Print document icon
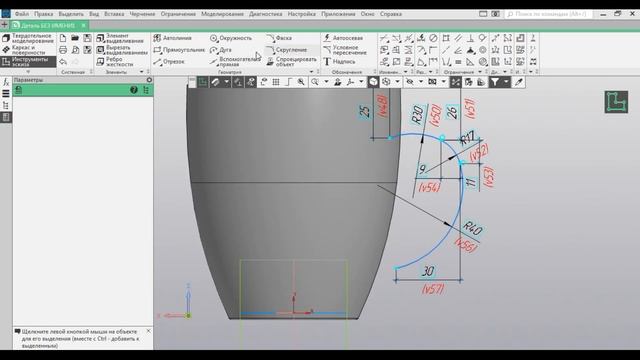Image resolution: width=640 pixels, height=360 pixels. click(x=63, y=50)
